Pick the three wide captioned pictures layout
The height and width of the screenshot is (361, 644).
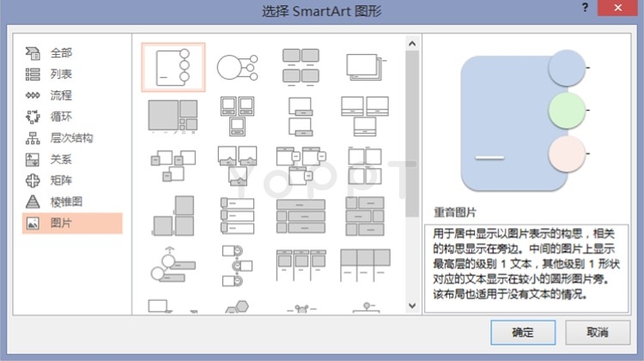[x=365, y=117]
